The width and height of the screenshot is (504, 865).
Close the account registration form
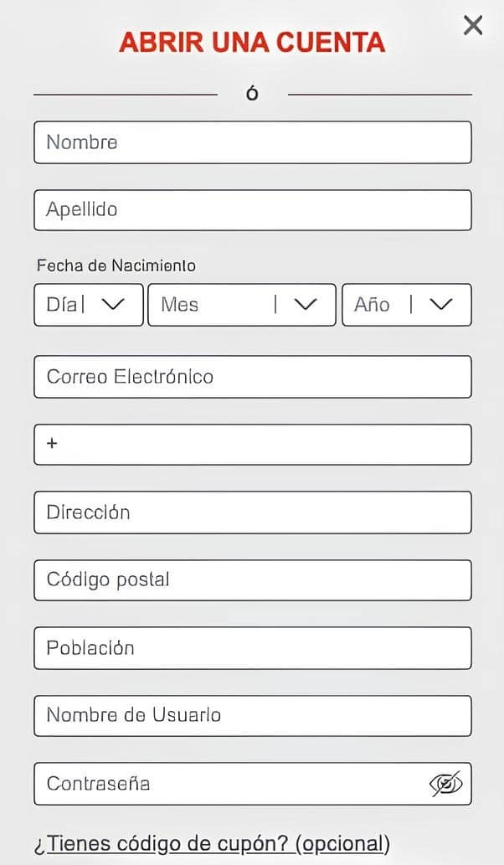click(x=473, y=25)
